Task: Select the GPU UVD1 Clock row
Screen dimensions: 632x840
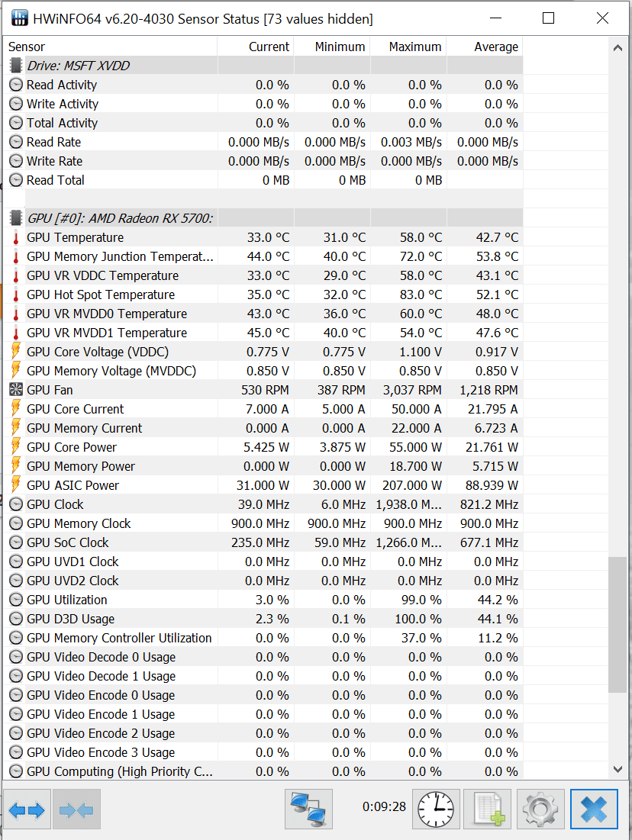Action: point(263,562)
